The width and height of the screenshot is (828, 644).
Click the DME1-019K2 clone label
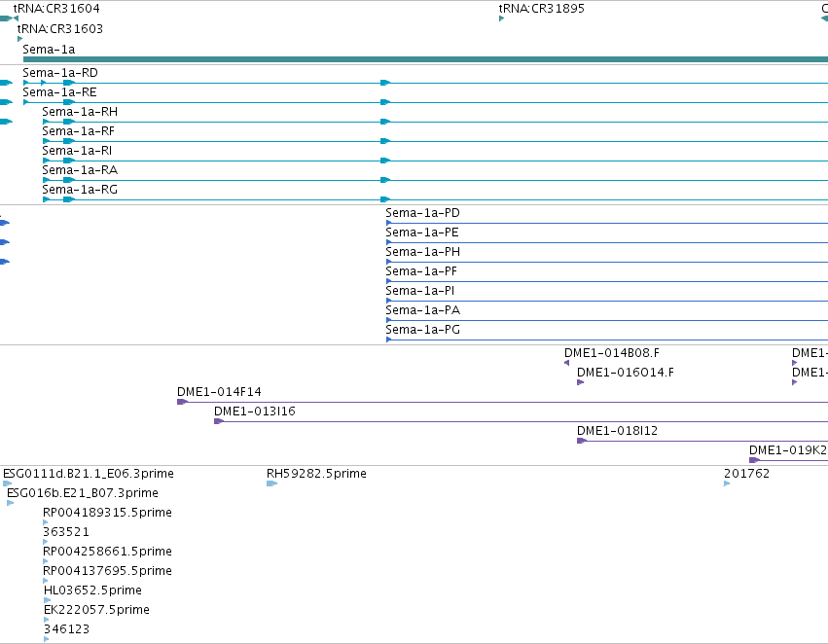pos(788,450)
